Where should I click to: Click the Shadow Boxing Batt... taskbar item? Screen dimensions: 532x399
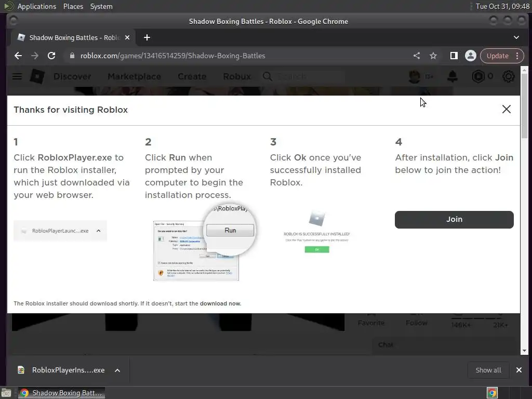point(61,393)
